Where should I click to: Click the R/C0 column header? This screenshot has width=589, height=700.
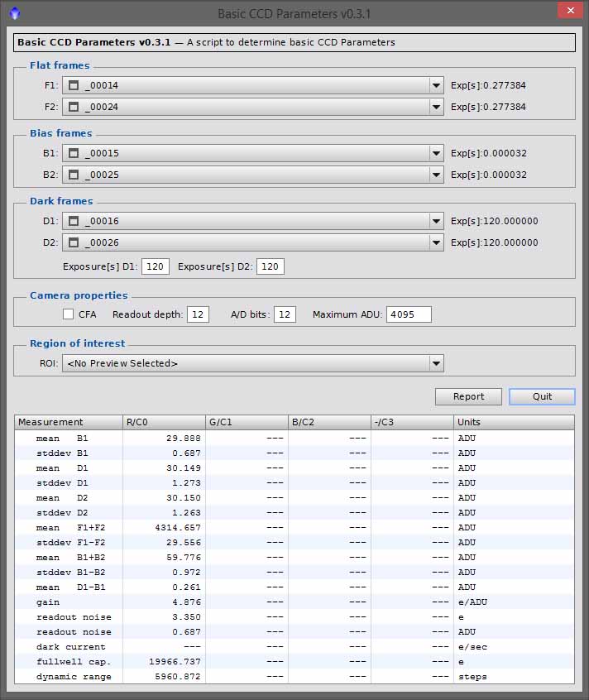pos(164,422)
